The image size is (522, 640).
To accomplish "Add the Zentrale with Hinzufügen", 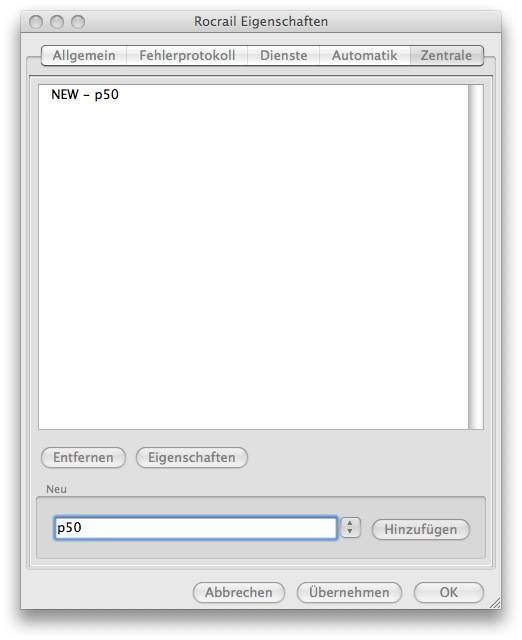I will pos(421,529).
